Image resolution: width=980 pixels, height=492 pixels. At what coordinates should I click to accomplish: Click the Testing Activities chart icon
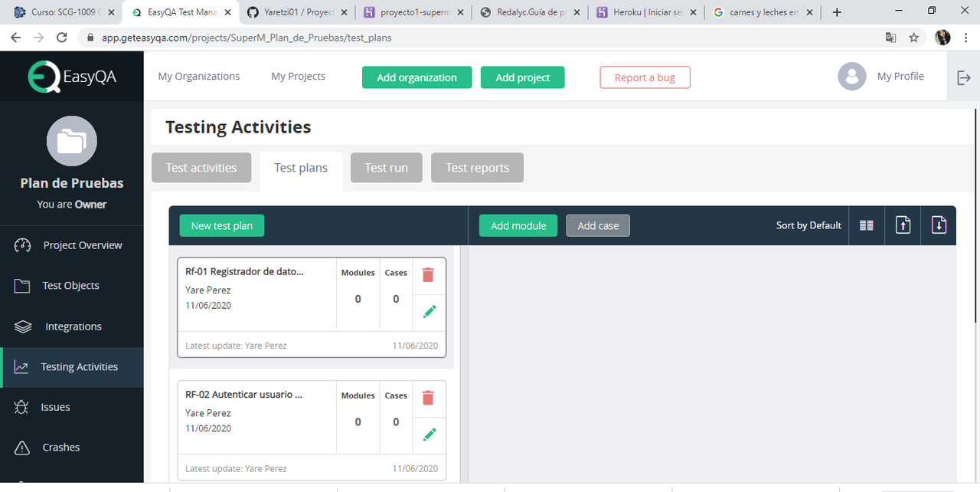coord(21,367)
